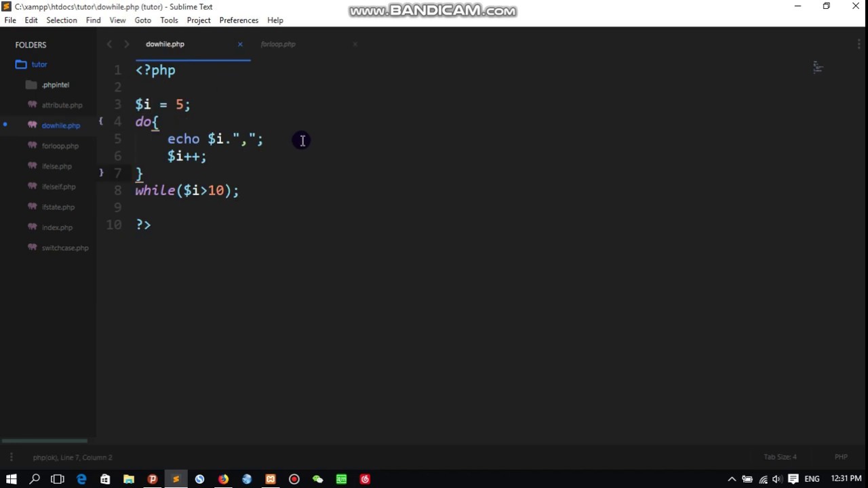Open the red P app on taskbar

click(153, 479)
